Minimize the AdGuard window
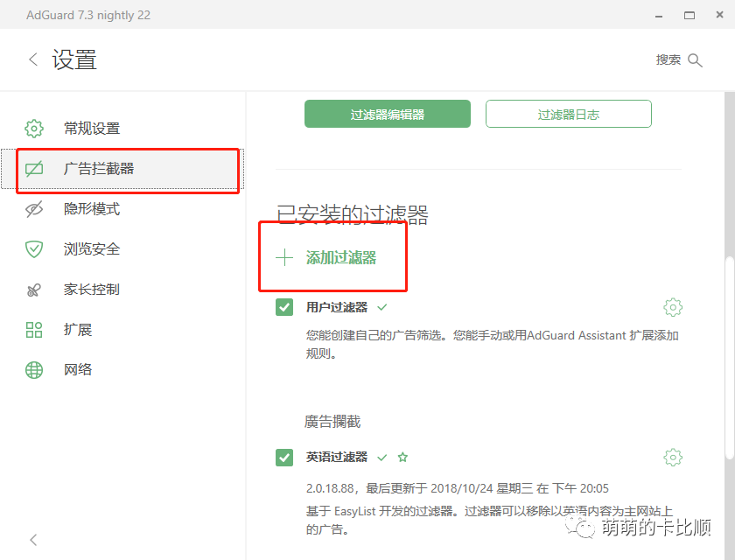Viewport: 735px width, 560px height. click(659, 16)
